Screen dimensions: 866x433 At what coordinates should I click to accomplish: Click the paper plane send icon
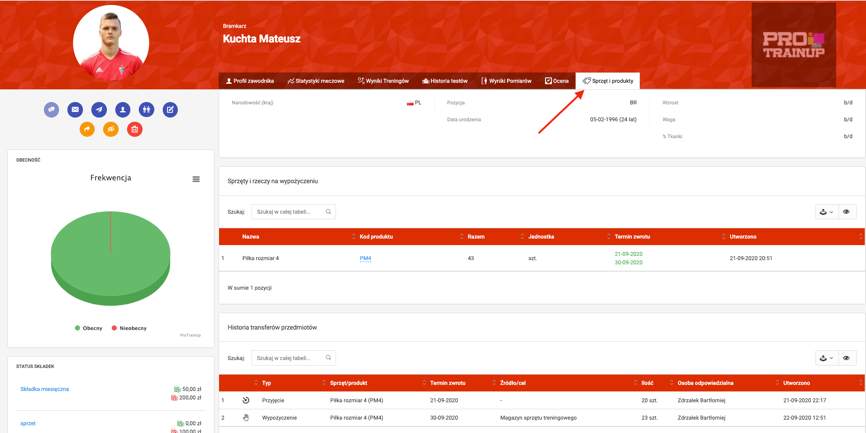(x=99, y=110)
